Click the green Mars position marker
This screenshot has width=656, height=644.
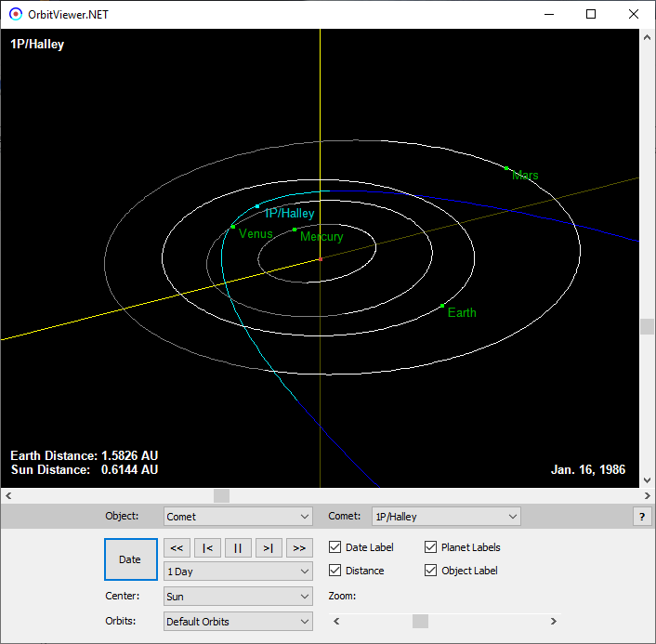(506, 168)
